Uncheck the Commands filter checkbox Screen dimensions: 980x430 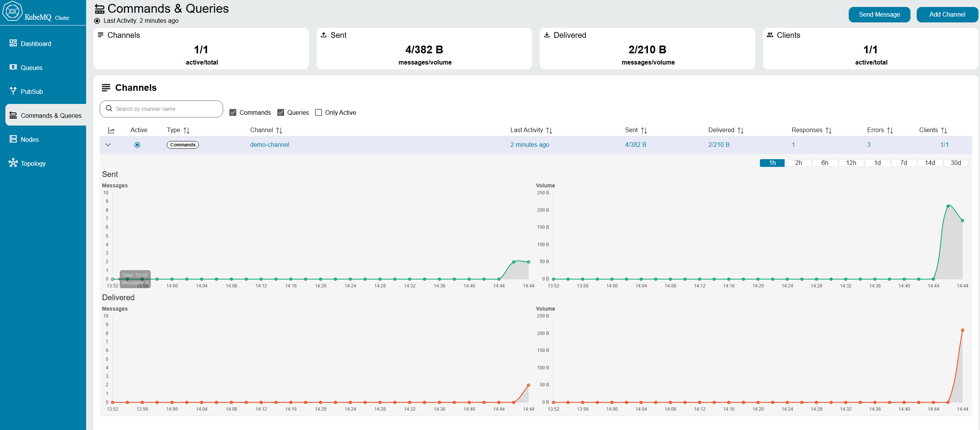coord(233,112)
